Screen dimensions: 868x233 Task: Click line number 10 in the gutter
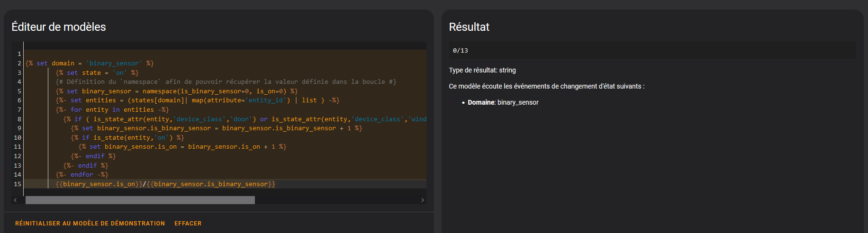(18, 138)
